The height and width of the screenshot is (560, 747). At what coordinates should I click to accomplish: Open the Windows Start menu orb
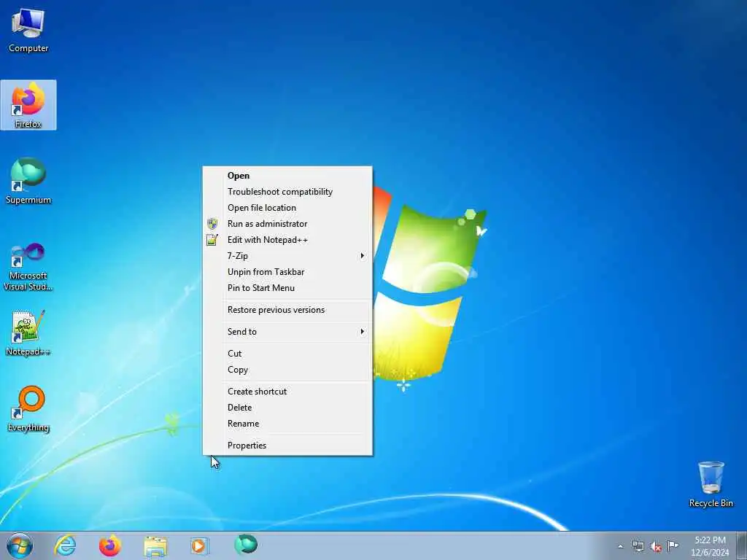20,545
